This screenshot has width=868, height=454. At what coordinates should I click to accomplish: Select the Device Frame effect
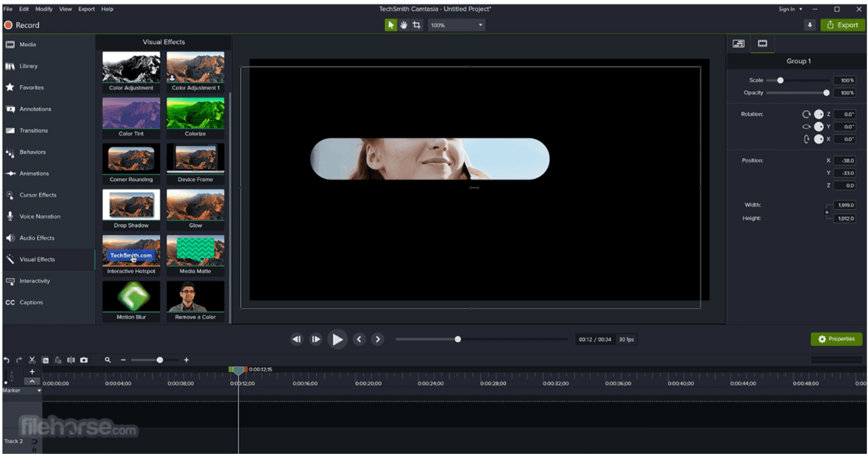point(195,164)
